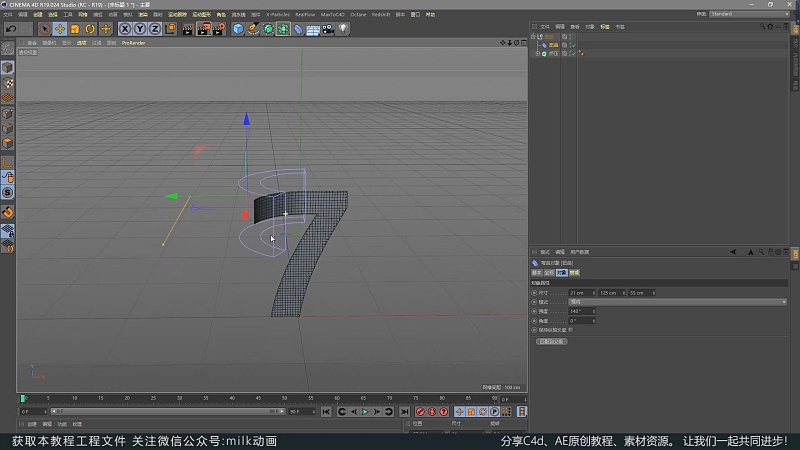Switch to Texture mode checker icon
Screen dimensions: 800x450
8,83
